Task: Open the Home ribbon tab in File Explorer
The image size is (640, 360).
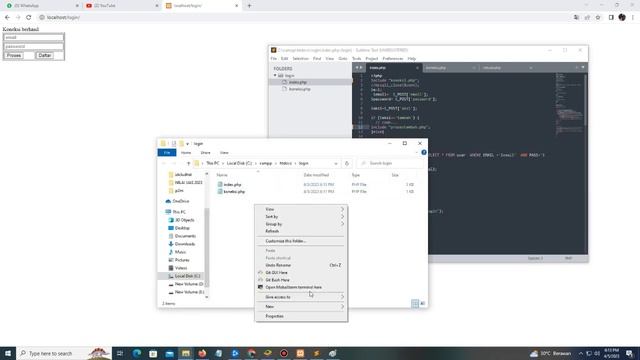Action: point(186,153)
